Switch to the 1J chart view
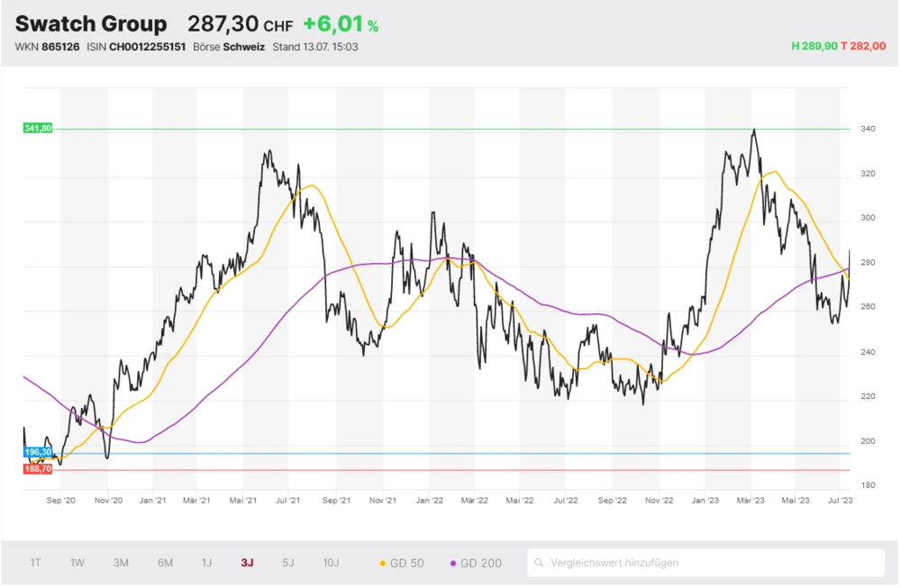The image size is (901, 588). click(x=206, y=564)
